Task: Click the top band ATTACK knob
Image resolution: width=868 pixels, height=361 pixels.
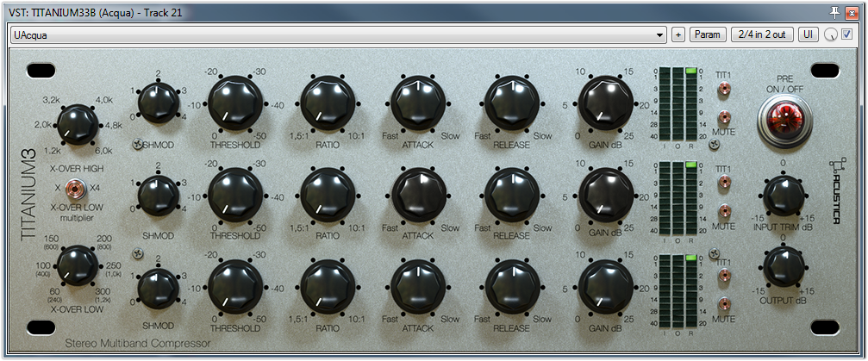Action: tap(418, 103)
